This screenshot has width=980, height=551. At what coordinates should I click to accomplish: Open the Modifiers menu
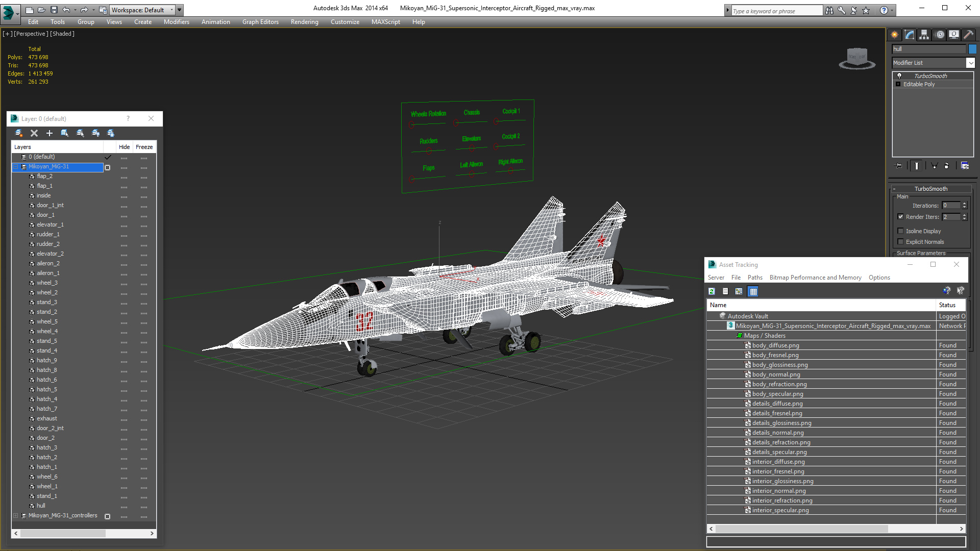pos(177,22)
